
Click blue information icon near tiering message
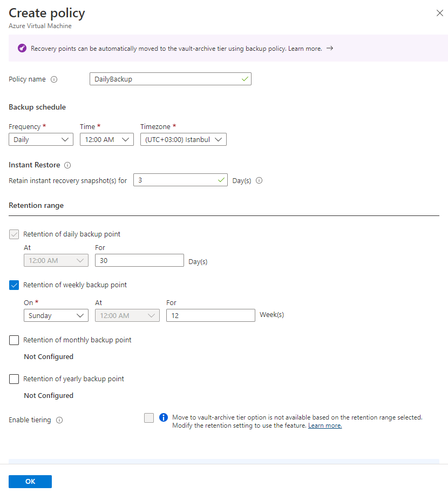coord(164,417)
